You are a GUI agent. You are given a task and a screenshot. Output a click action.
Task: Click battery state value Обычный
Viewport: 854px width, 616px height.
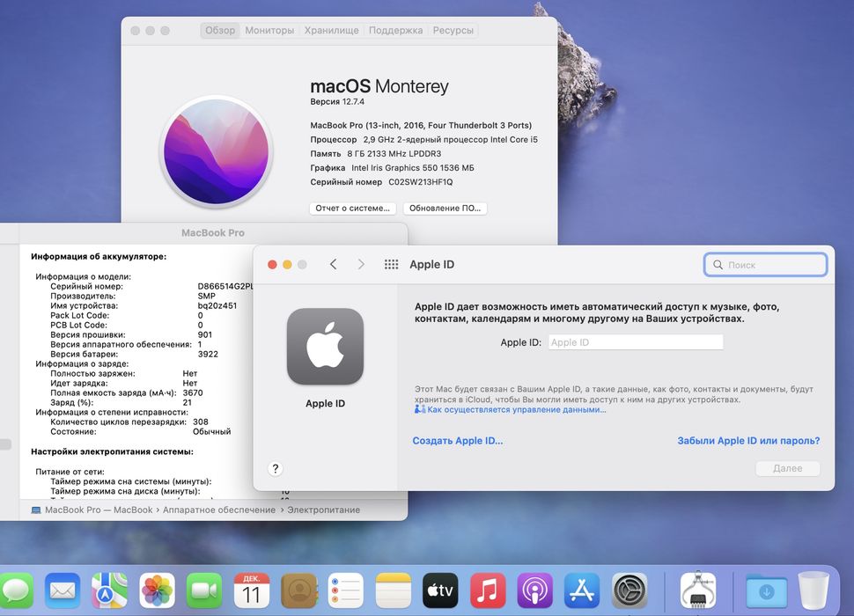[212, 431]
